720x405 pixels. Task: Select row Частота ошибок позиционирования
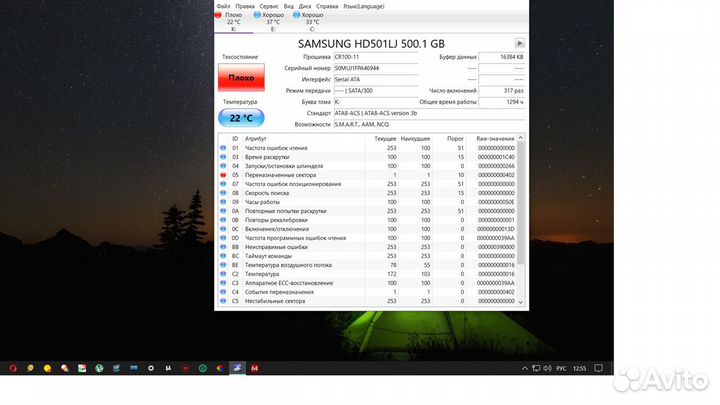click(x=368, y=184)
